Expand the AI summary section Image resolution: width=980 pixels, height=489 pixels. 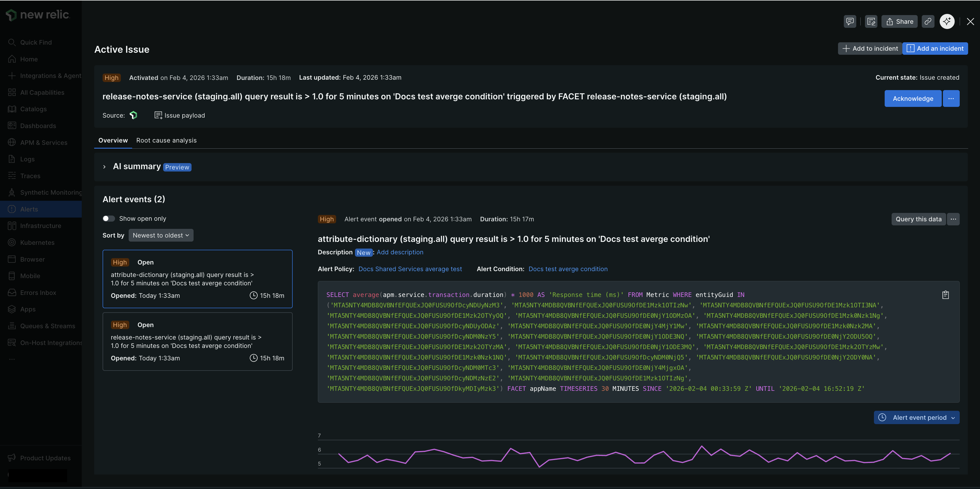pyautogui.click(x=105, y=167)
